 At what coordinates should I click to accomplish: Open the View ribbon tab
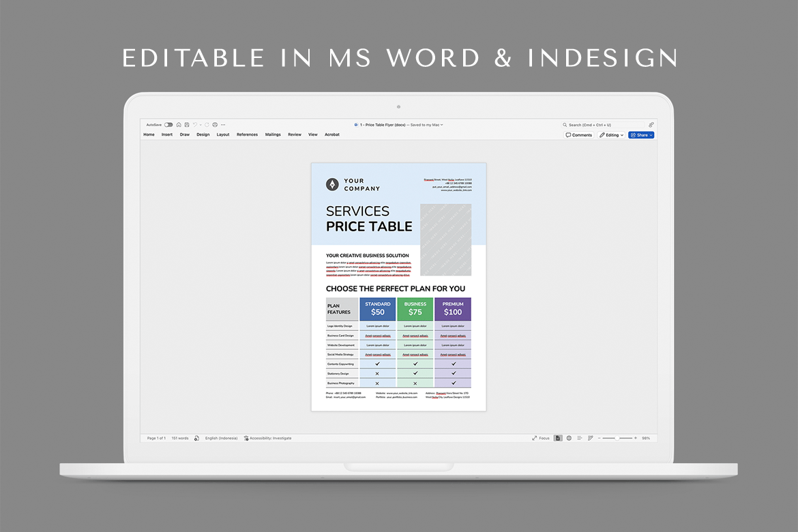coord(313,134)
